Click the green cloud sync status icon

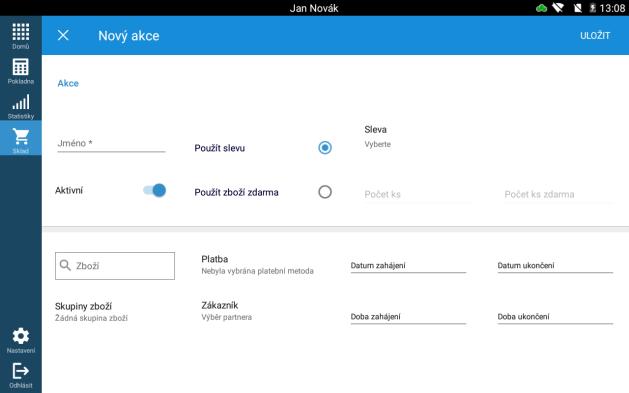(x=541, y=8)
